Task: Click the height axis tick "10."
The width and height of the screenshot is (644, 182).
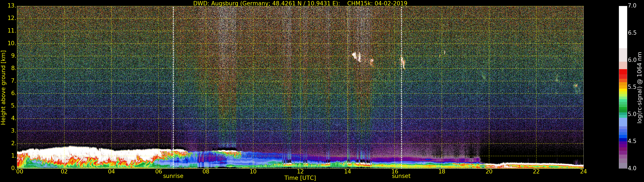Action: click(12, 43)
